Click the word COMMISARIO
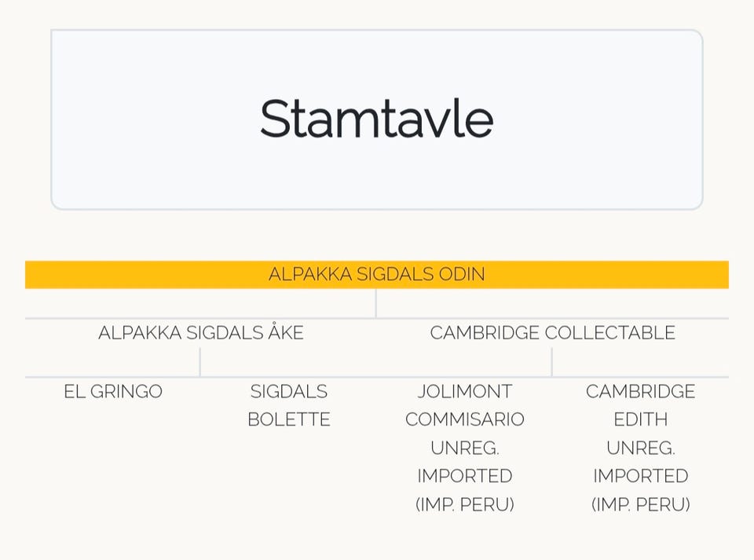This screenshot has height=560, width=754. [464, 419]
